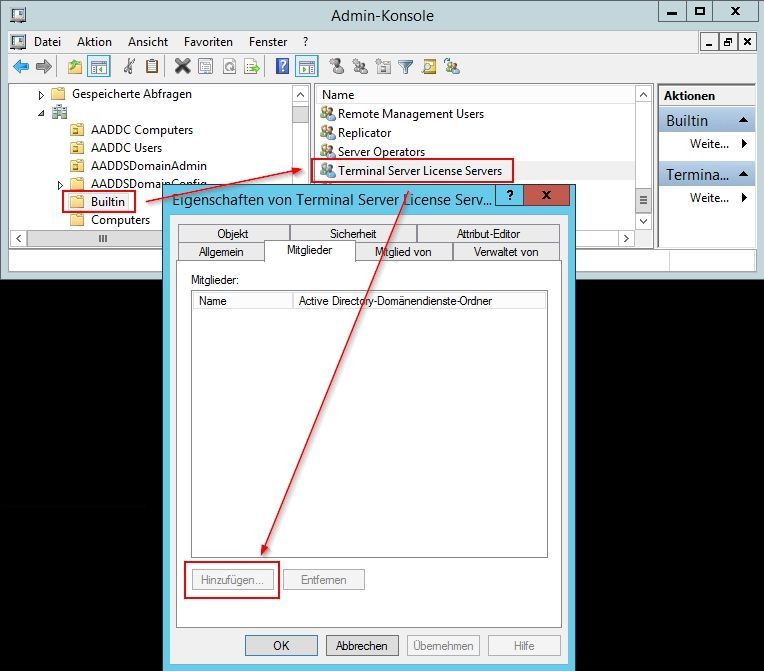Confirm the dialog with OK
Viewport: 764px width, 671px height.
click(281, 646)
